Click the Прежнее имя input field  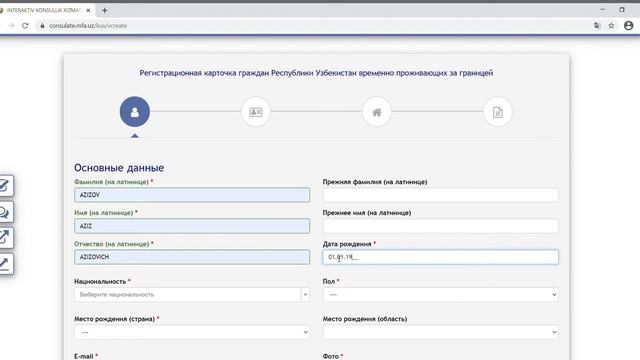point(440,226)
